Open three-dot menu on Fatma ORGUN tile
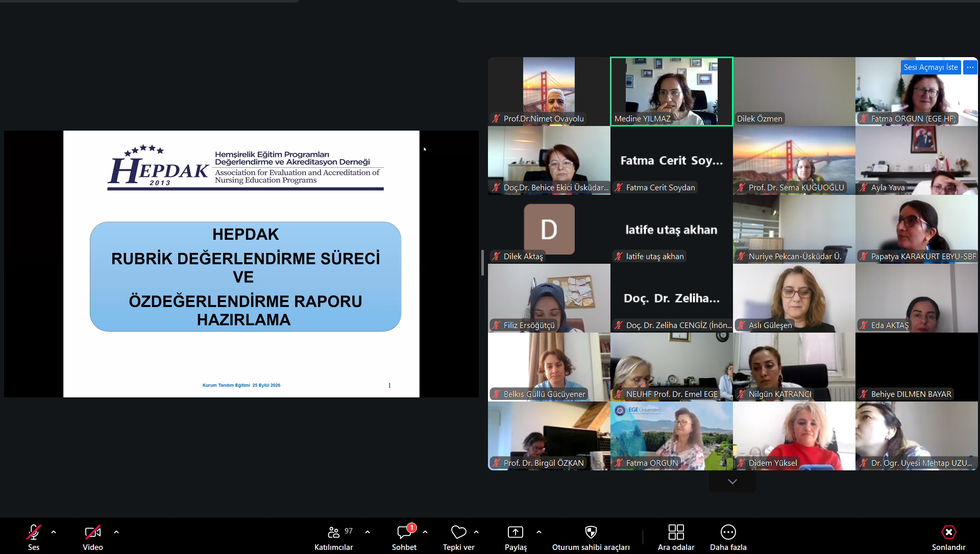 (x=970, y=67)
